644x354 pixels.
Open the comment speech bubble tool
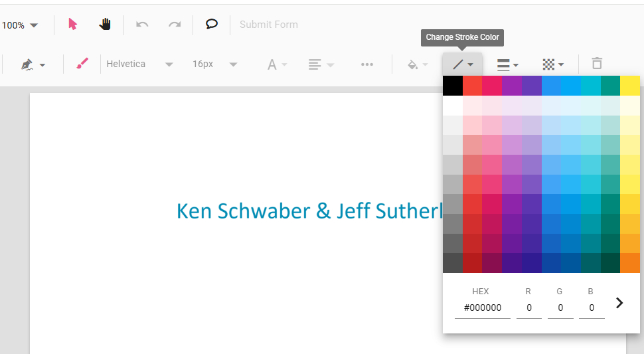[212, 25]
